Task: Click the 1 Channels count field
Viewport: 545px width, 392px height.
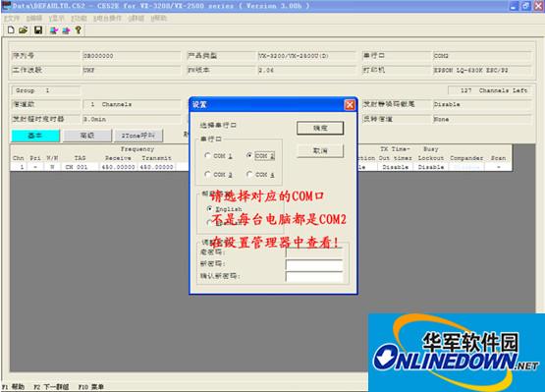Action: (x=132, y=104)
